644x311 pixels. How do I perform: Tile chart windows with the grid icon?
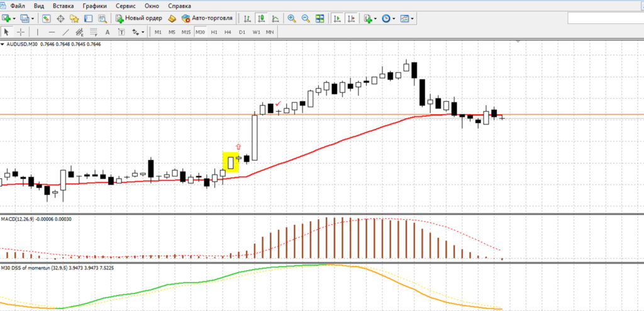point(319,18)
